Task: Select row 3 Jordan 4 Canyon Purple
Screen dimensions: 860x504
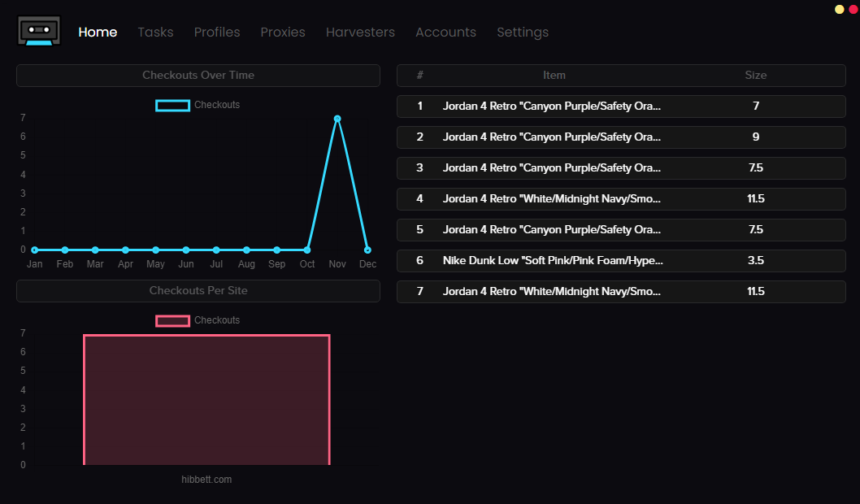Action: (621, 168)
